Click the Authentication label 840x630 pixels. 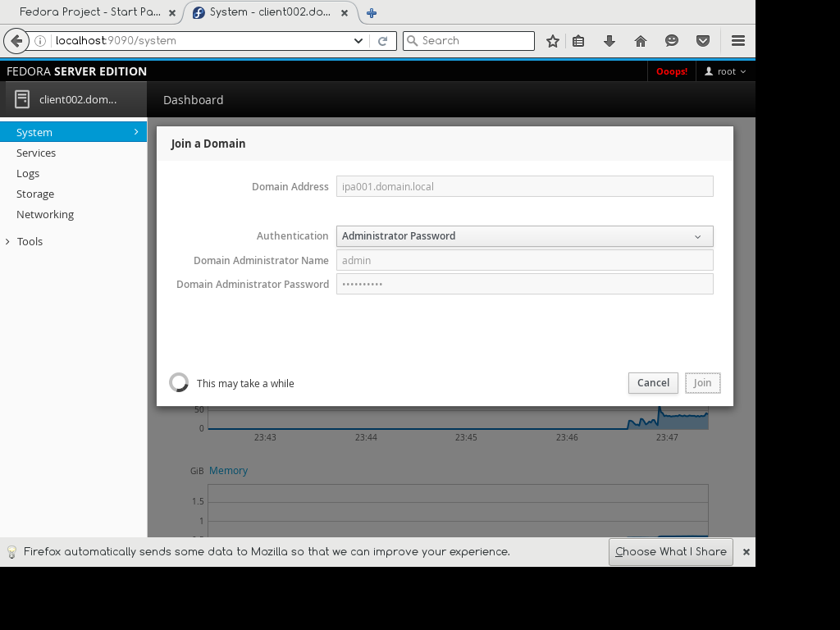point(293,235)
